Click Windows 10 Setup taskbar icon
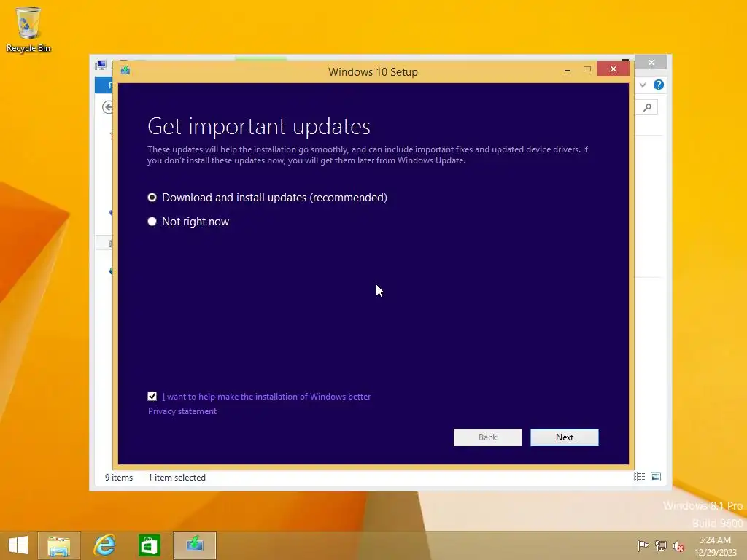This screenshot has width=747, height=560. point(195,545)
